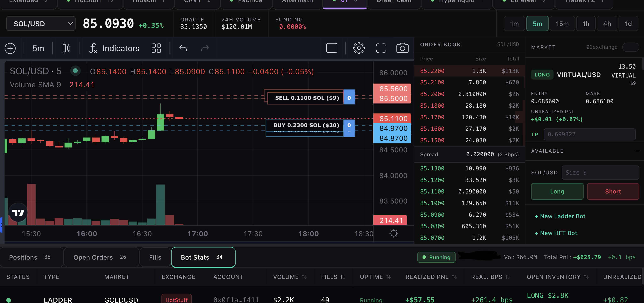Click the TP take-profit input field
This screenshot has width=644, height=303.
589,134
